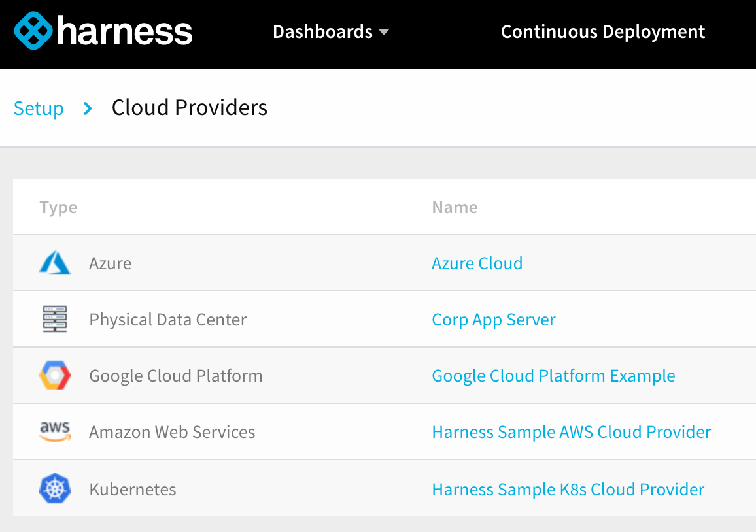Click the Kubernetes wheel icon
This screenshot has width=756, height=532.
coord(55,489)
